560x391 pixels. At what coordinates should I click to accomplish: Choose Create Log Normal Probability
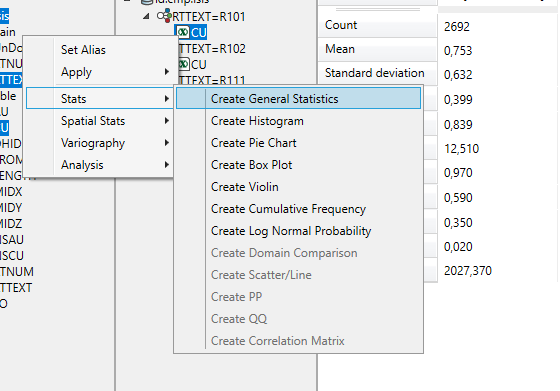click(x=298, y=231)
